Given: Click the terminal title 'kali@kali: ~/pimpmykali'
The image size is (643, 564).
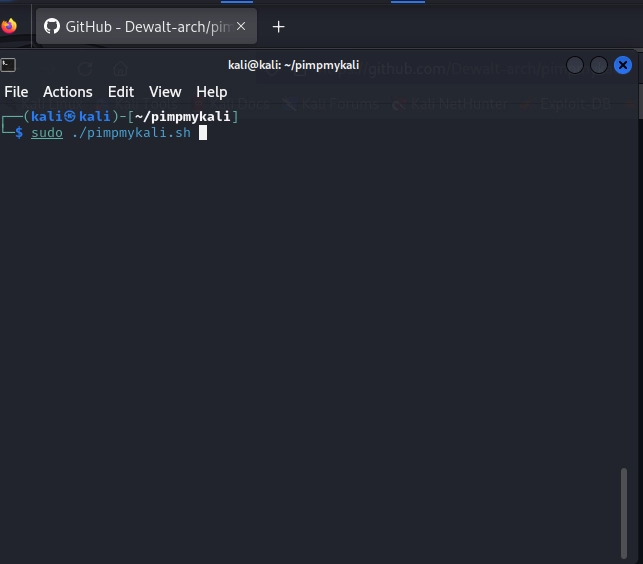Looking at the screenshot, I should [x=293, y=65].
